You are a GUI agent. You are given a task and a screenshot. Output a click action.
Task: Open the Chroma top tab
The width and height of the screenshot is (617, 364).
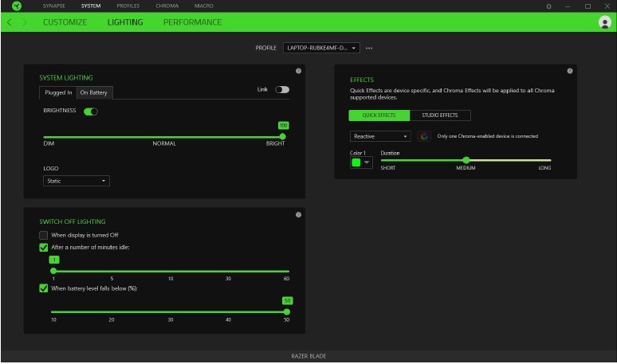[167, 6]
